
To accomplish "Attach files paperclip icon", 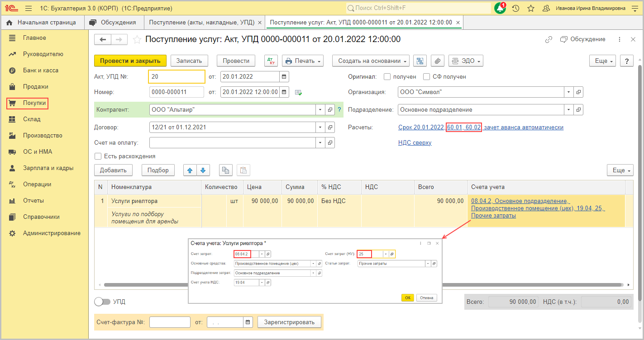I will 437,61.
